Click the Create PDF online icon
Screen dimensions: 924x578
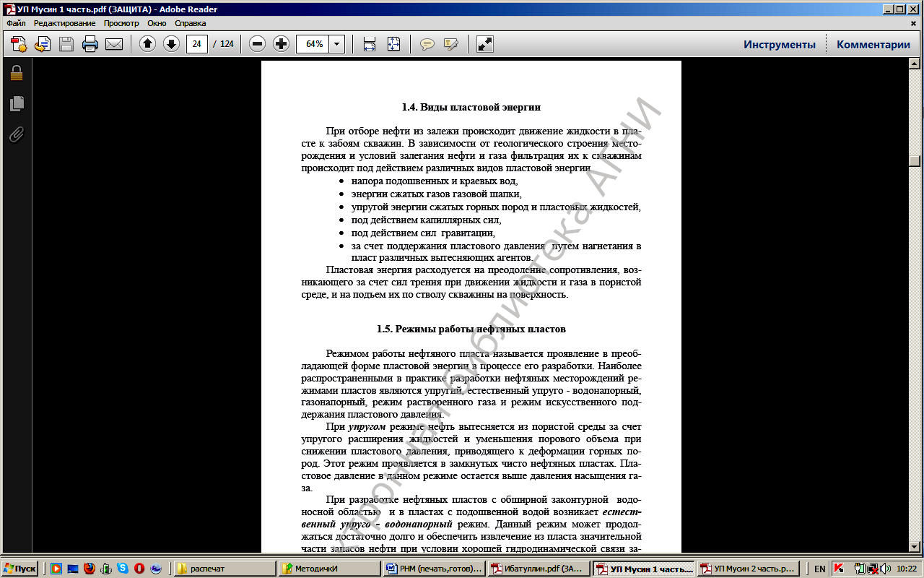pyautogui.click(x=19, y=44)
